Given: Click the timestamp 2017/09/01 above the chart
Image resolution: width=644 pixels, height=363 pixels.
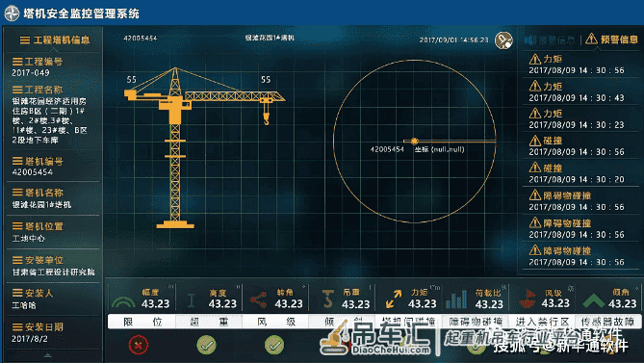Looking at the screenshot, I should click(453, 39).
